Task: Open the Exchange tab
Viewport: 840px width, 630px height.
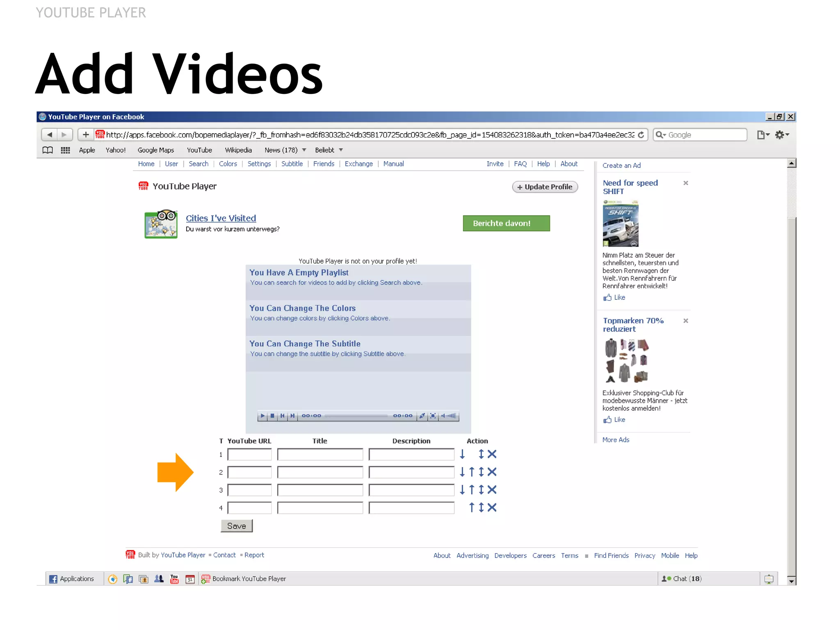Action: pyautogui.click(x=359, y=164)
